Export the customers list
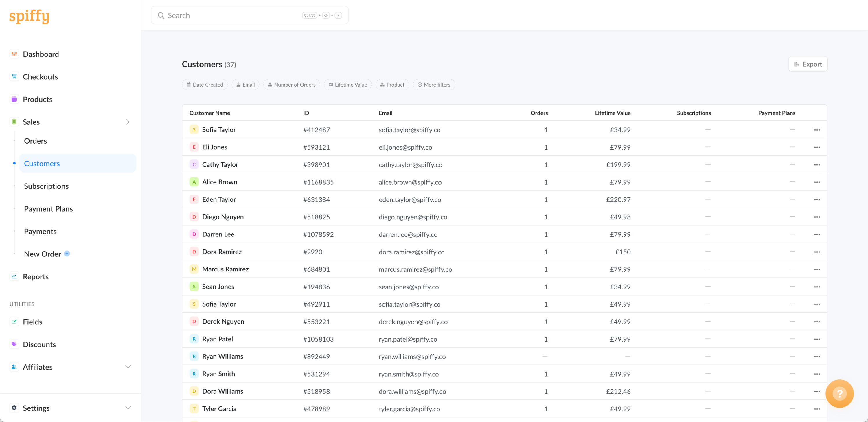 click(808, 64)
